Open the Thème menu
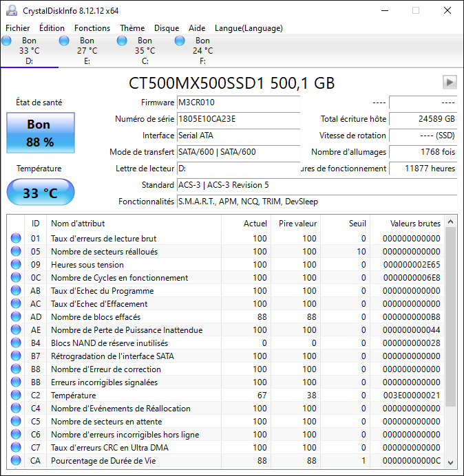 (x=132, y=28)
